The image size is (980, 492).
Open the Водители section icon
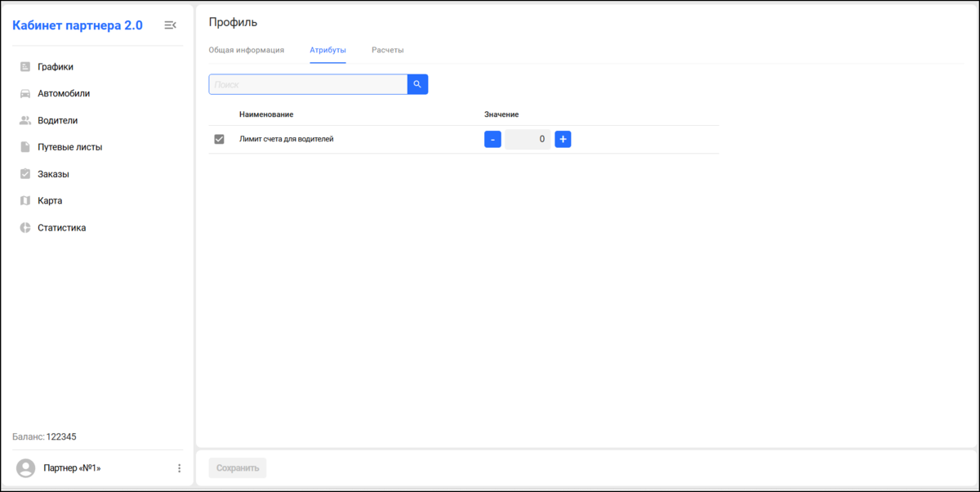[x=25, y=120]
